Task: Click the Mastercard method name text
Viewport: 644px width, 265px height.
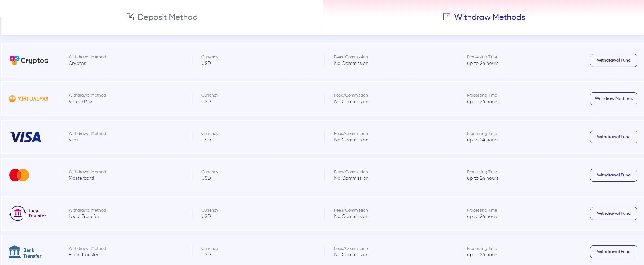Action: 81,178
